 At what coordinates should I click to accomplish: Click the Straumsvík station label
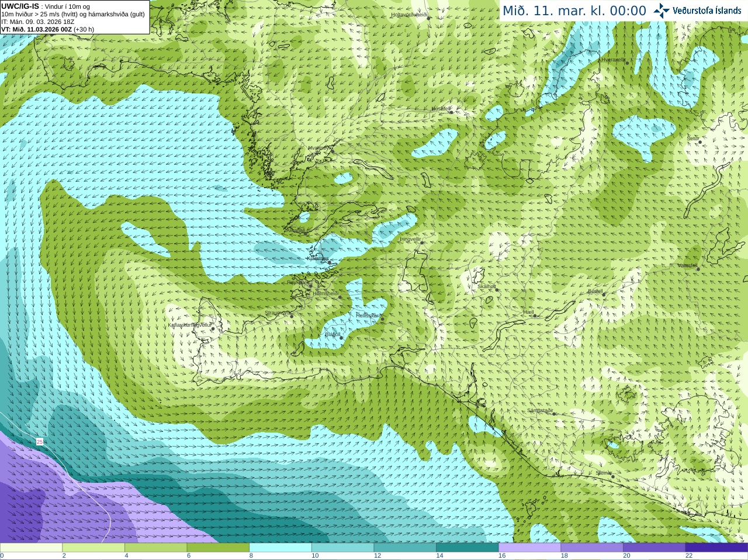click(x=278, y=313)
